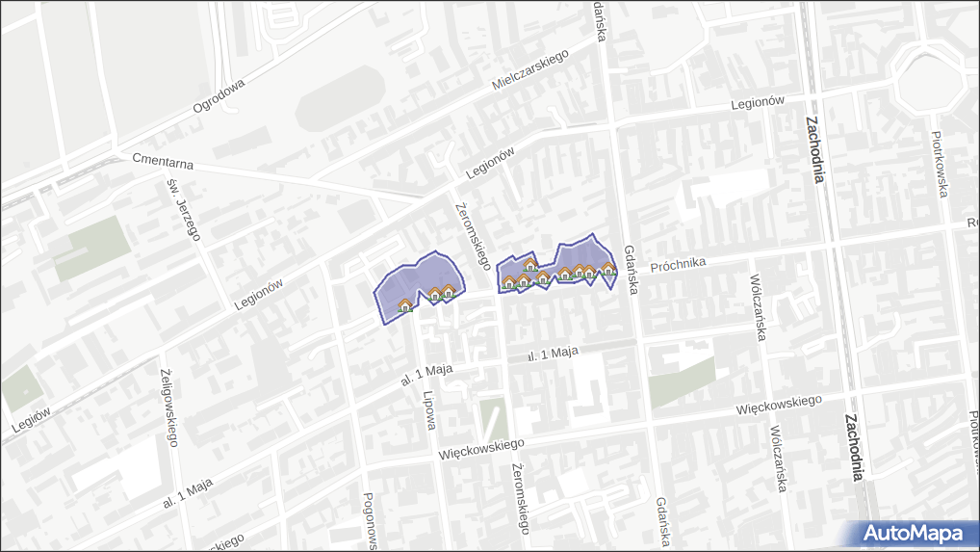Click the topmost house marker in the right shaded zone
980x552 pixels.
click(529, 264)
